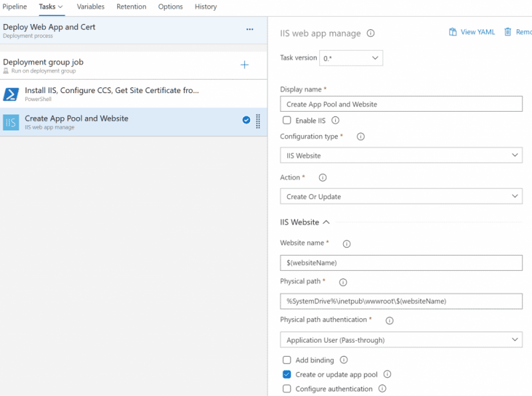Click the Remove trash can icon

pos(507,32)
